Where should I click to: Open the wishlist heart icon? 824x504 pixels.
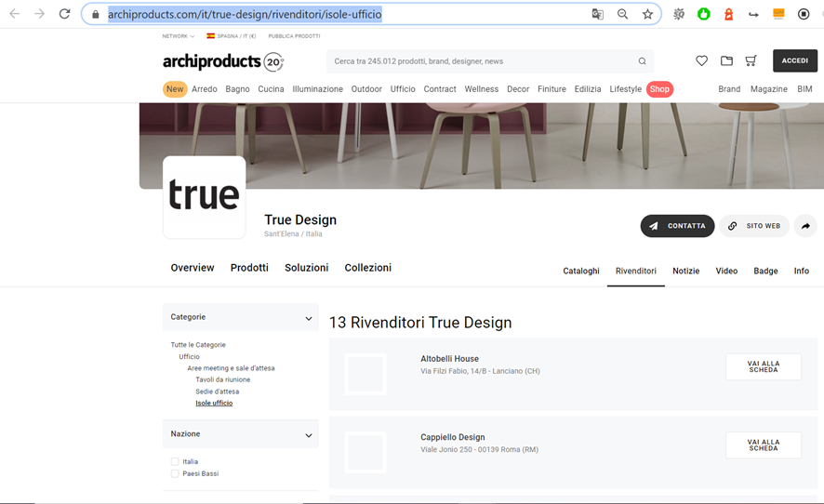701,61
